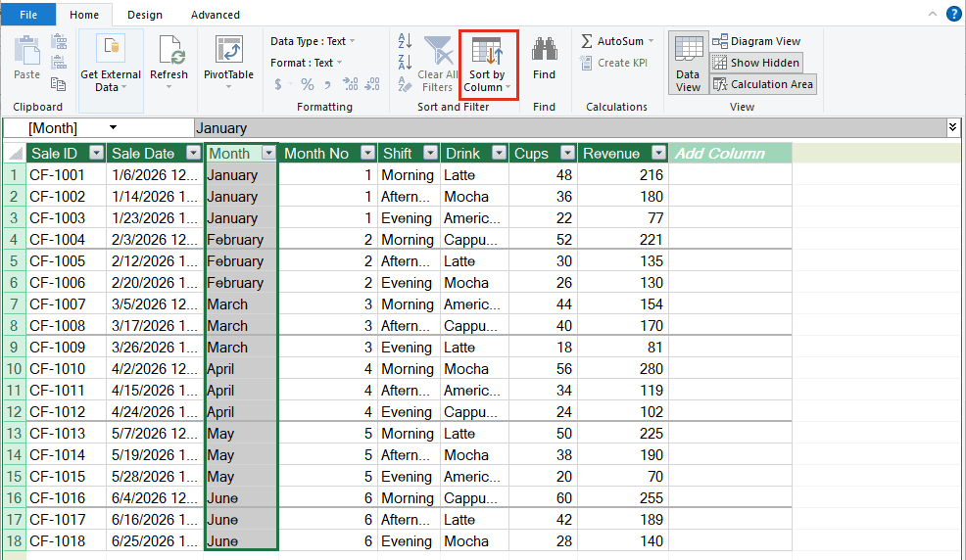Switch to the Home tab
This screenshot has height=560, width=966.
(84, 14)
